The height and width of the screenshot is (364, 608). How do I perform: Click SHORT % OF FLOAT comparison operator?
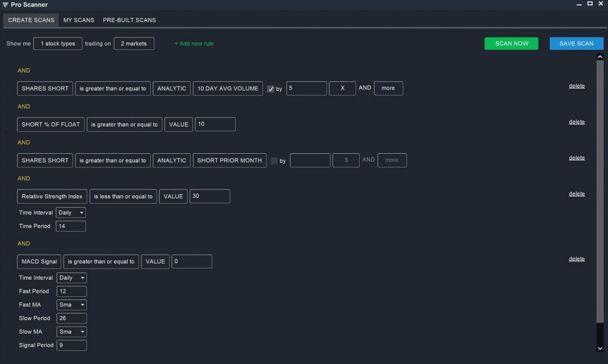(125, 124)
